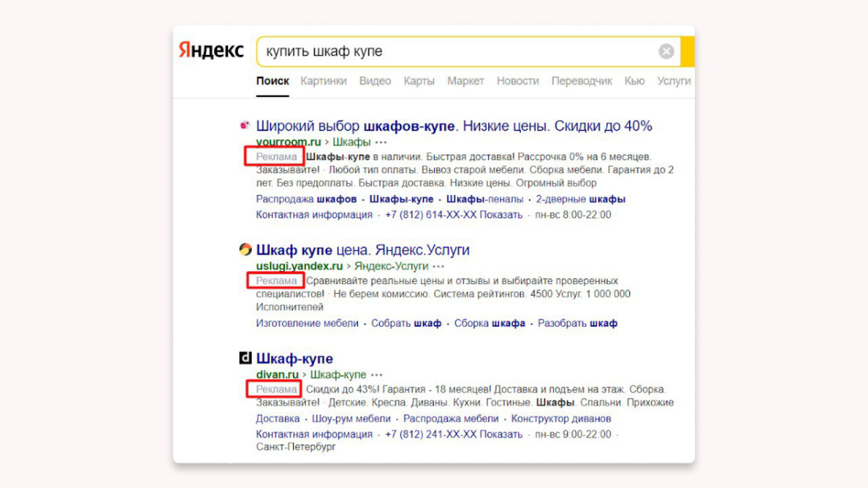Switch to the Картинки tab

click(323, 81)
